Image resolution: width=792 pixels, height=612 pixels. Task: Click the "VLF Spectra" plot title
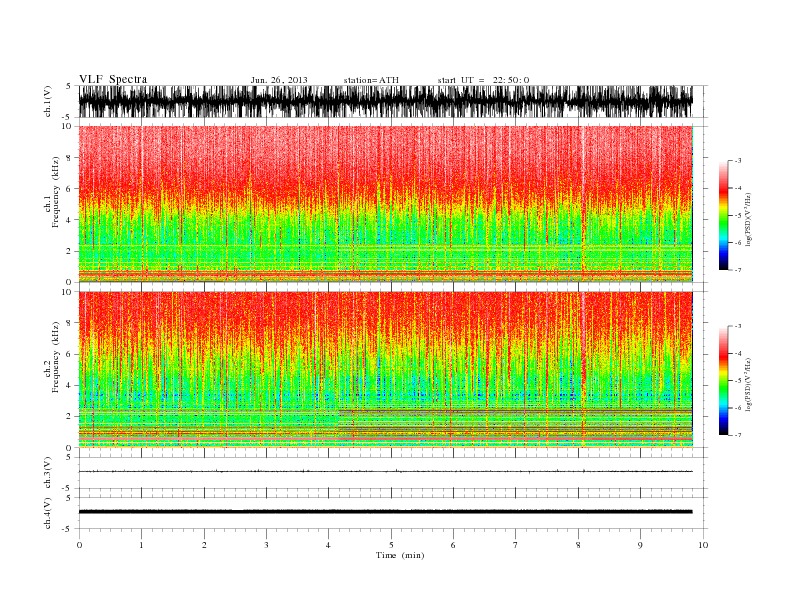coord(113,79)
